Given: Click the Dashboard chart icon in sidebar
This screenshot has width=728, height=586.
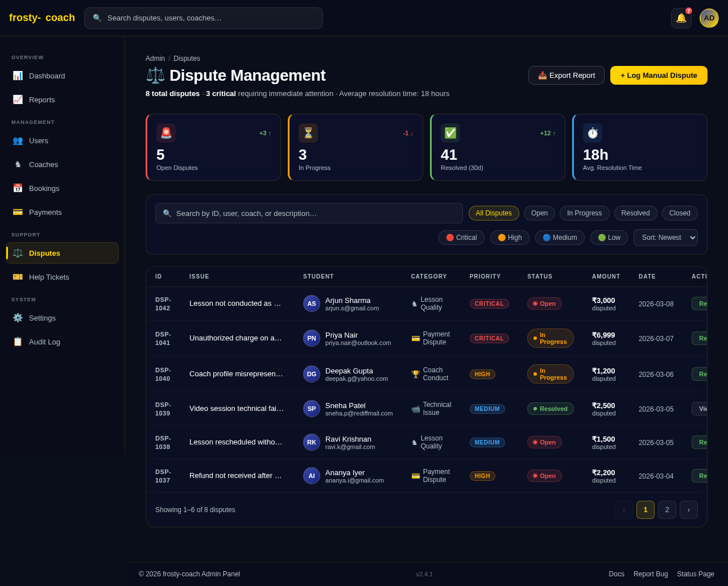Looking at the screenshot, I should 18,76.
